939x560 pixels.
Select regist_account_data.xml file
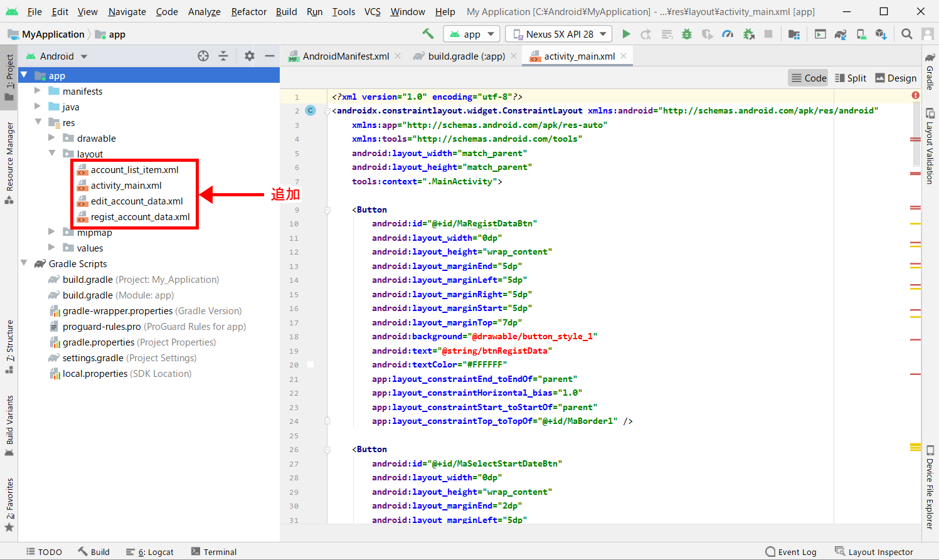(x=140, y=216)
